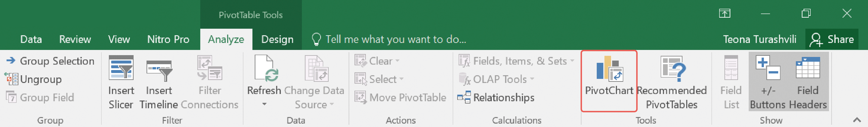
Task: Toggle Field Headers visibility
Action: click(x=808, y=83)
